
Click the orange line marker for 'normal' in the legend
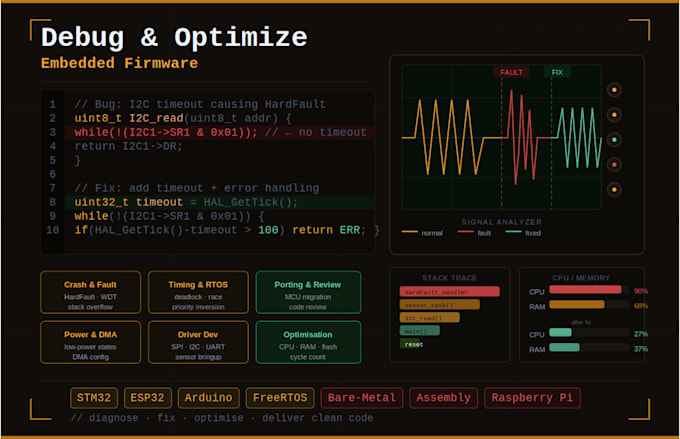pos(409,232)
